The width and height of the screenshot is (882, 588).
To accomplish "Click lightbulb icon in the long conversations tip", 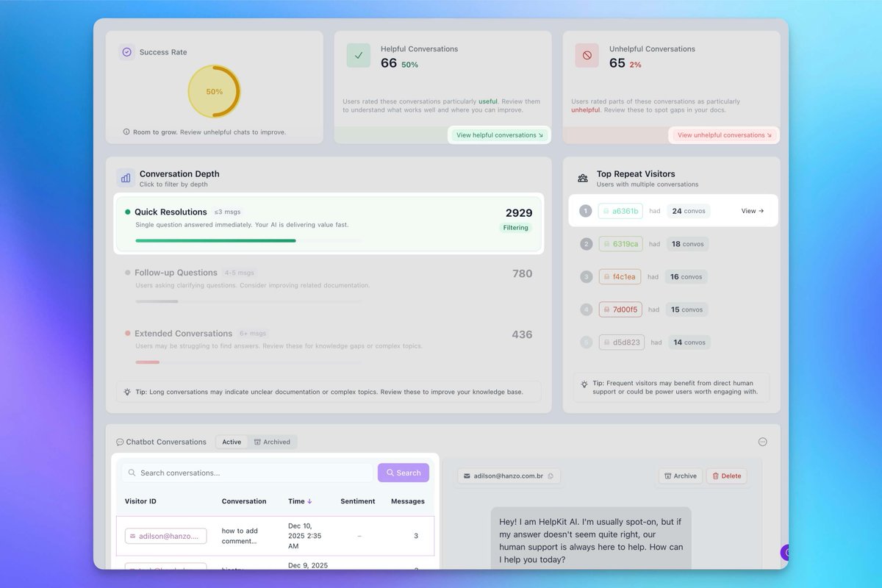I will click(x=127, y=392).
